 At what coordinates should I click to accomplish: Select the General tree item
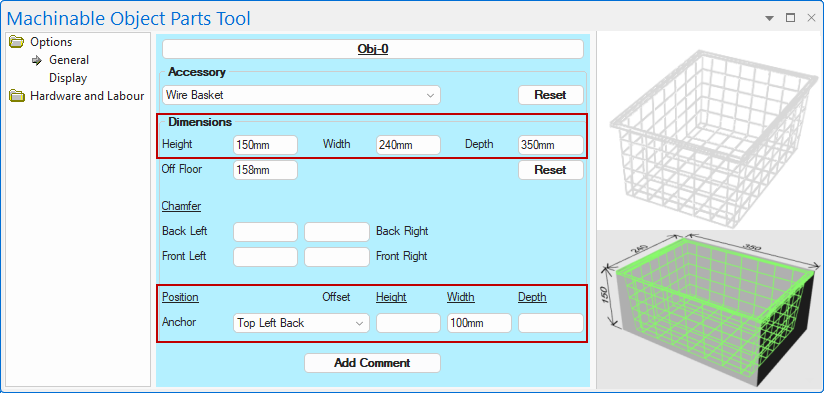coord(69,60)
